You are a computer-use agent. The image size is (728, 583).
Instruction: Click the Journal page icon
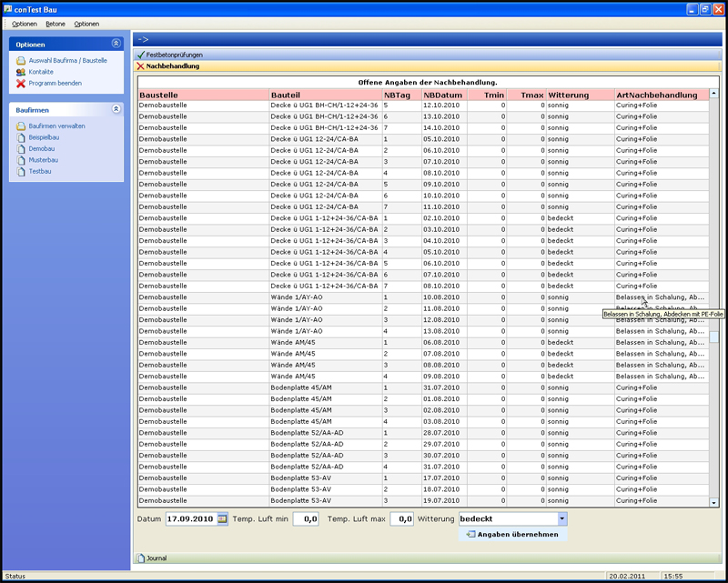coord(141,558)
